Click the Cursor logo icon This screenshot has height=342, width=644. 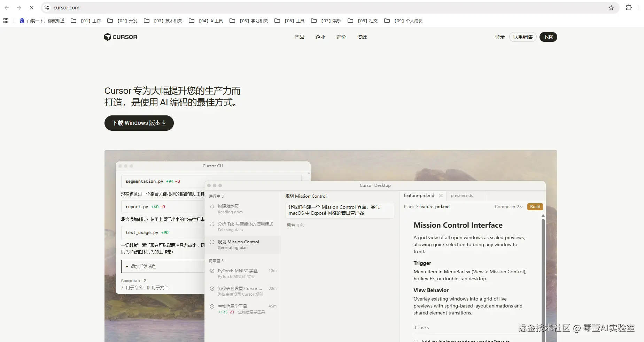point(108,37)
